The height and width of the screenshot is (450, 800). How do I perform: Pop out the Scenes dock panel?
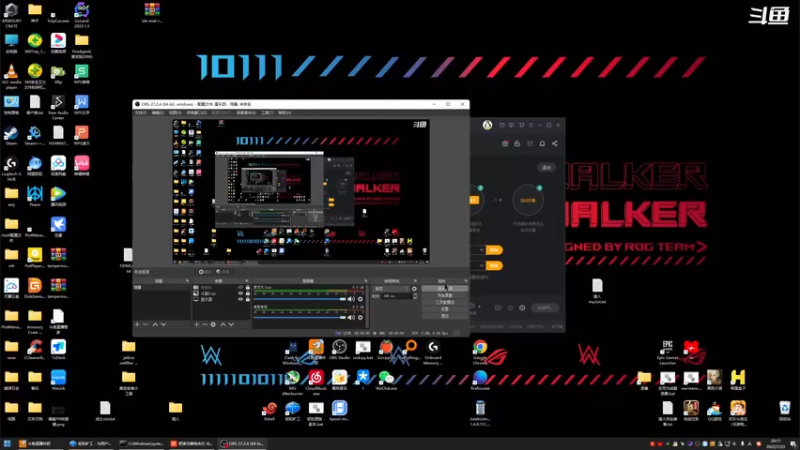click(x=187, y=281)
